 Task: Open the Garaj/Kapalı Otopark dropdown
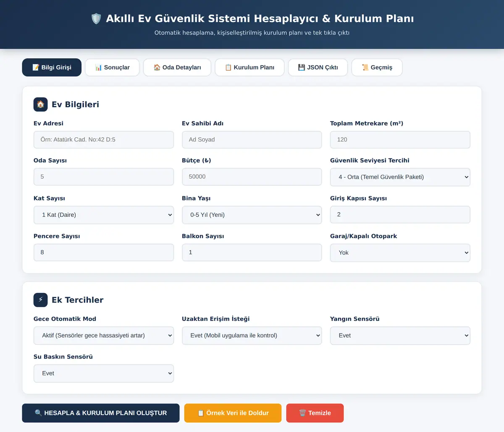[400, 253]
